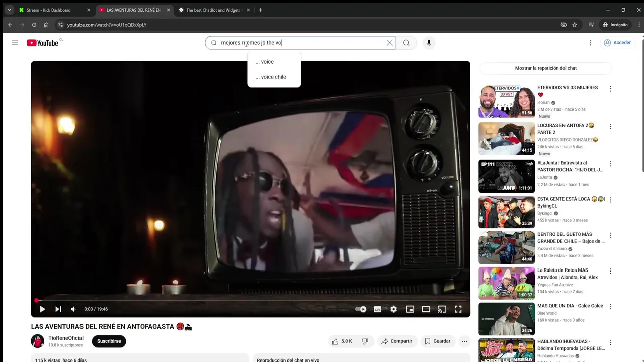
Task: Open LOCURAS EN ANTOFA 2 thumbnail
Action: point(507,139)
